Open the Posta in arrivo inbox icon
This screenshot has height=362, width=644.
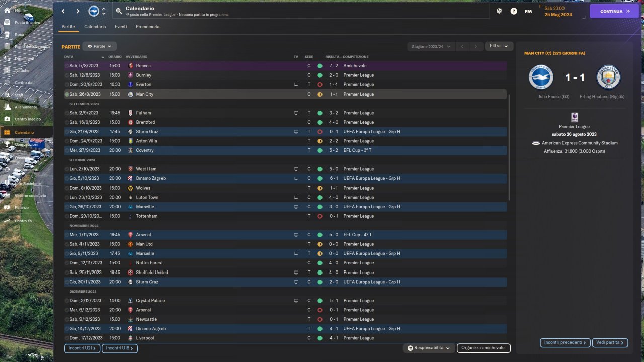click(7, 22)
